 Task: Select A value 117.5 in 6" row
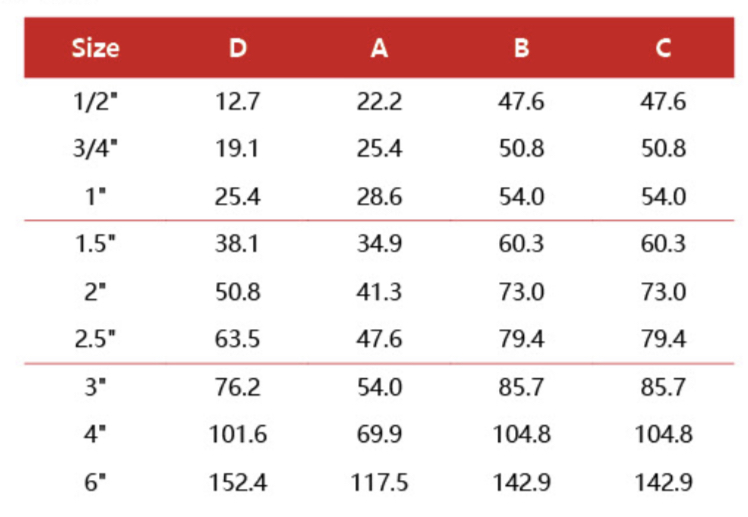[x=379, y=483]
